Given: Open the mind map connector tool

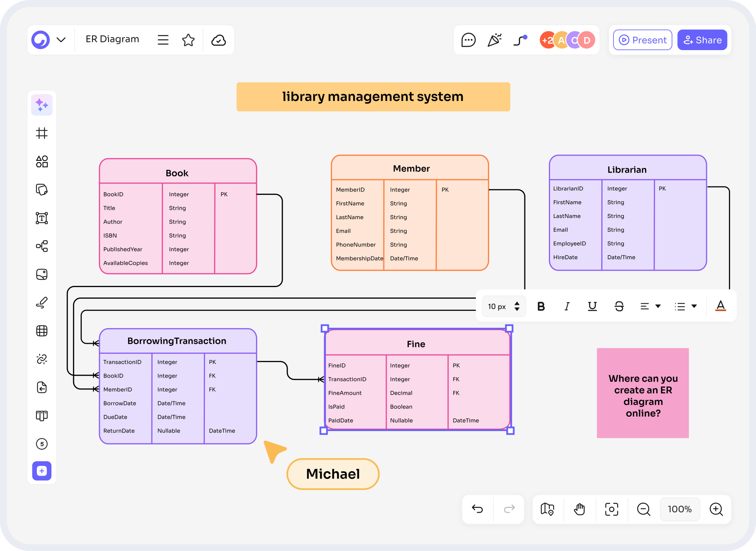Looking at the screenshot, I should tap(42, 246).
